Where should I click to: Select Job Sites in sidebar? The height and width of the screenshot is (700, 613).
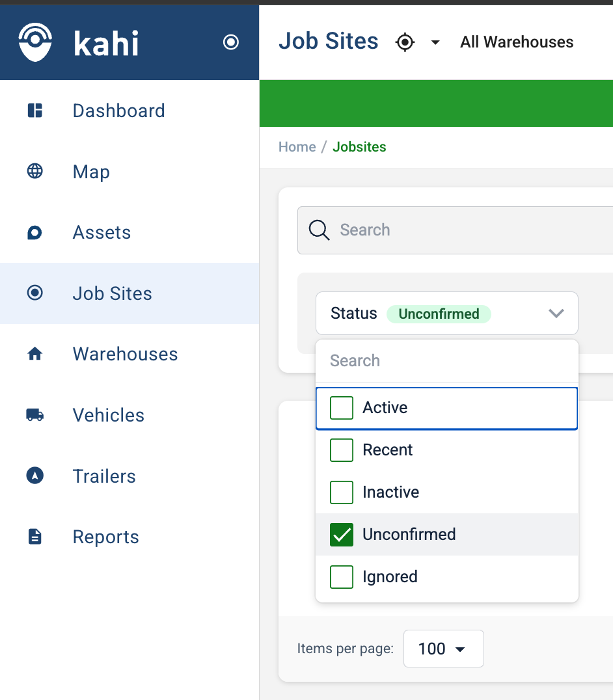pos(129,293)
